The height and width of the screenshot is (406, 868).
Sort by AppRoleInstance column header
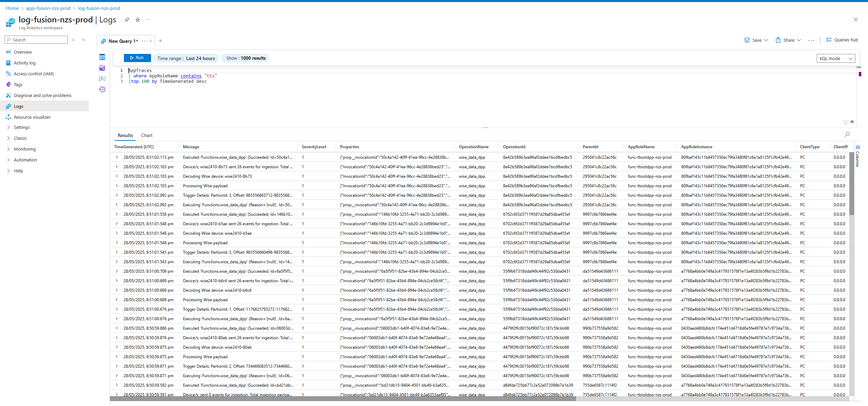[x=697, y=147]
